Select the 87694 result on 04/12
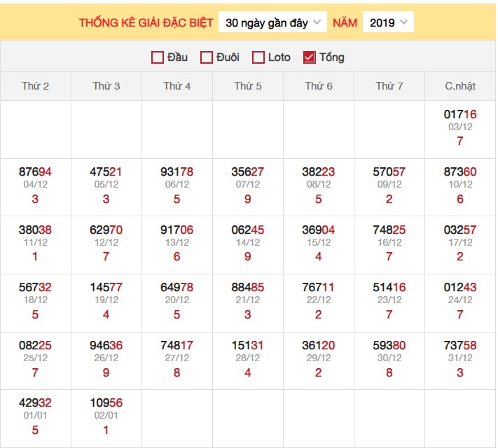Image resolution: width=498 pixels, height=448 pixels. point(36,172)
